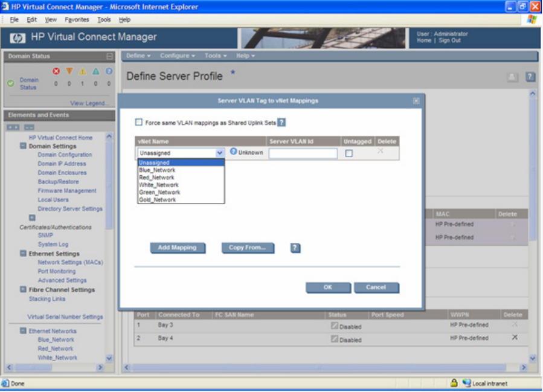Click the lock icon in status bar

(454, 383)
